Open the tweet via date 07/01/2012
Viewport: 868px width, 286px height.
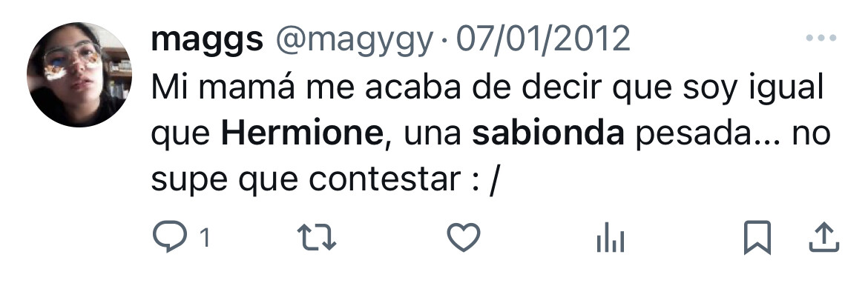click(x=543, y=39)
